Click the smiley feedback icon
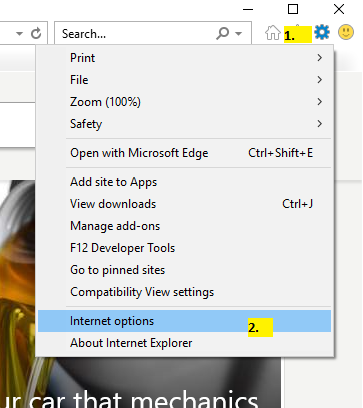Screen dimensions: 363x408 pos(346,33)
